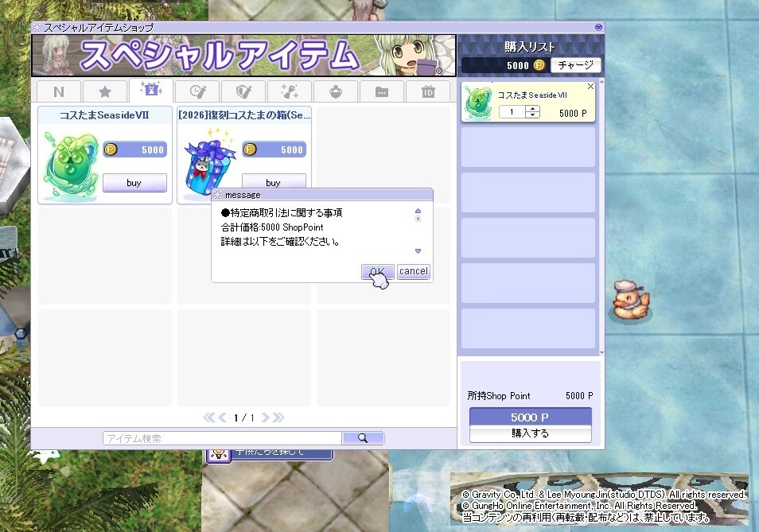This screenshot has width=759, height=532.
Task: Click the quest lightbulb icon below shop
Action: click(x=219, y=453)
